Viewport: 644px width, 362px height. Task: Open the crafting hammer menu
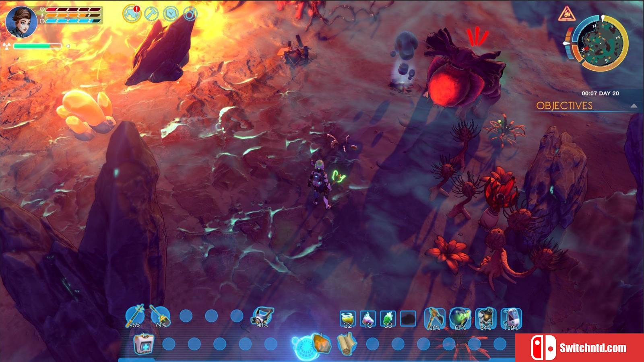152,14
